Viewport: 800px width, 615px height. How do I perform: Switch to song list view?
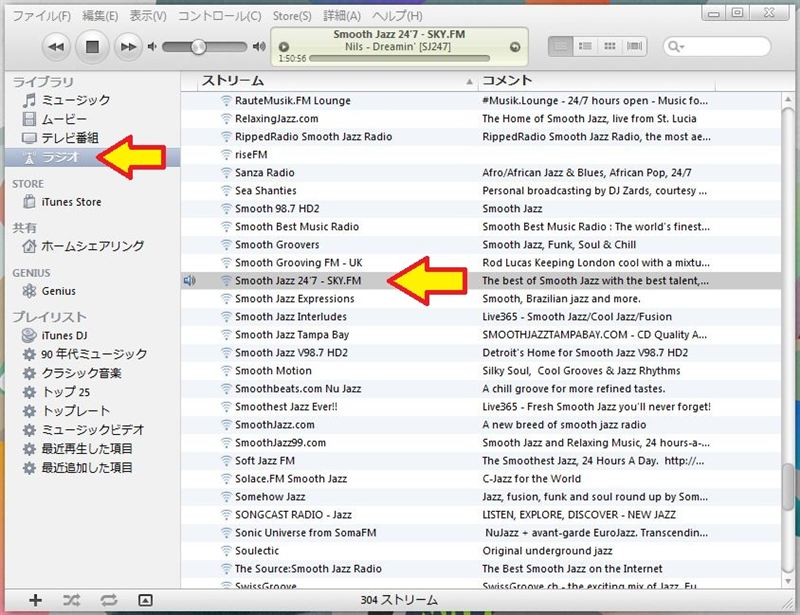[x=560, y=46]
